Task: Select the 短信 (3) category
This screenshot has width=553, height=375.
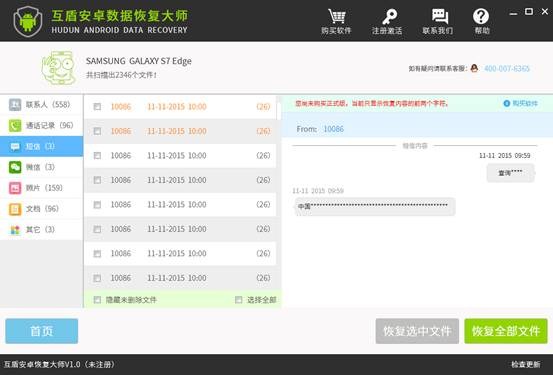Action: [42, 146]
